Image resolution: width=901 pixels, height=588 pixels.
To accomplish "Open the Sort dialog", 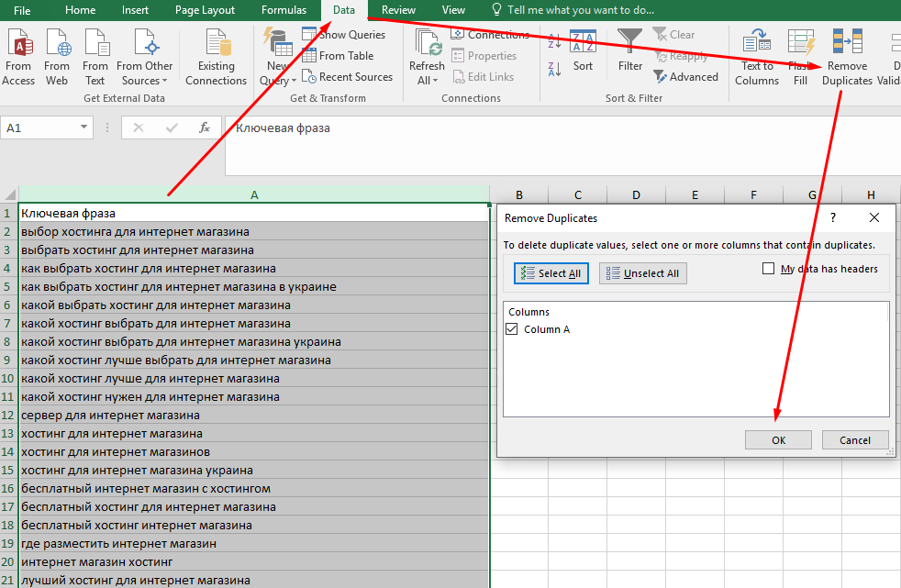I will point(583,51).
